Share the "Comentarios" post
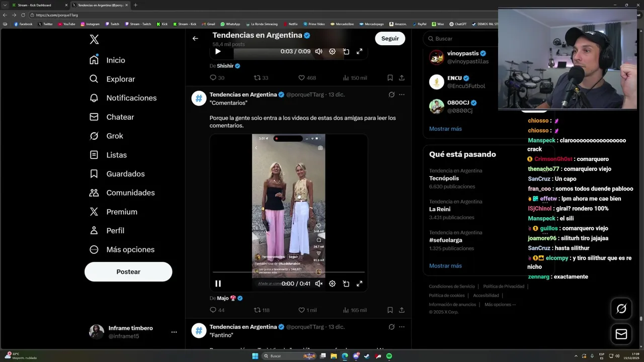The width and height of the screenshot is (644, 362). (x=401, y=310)
